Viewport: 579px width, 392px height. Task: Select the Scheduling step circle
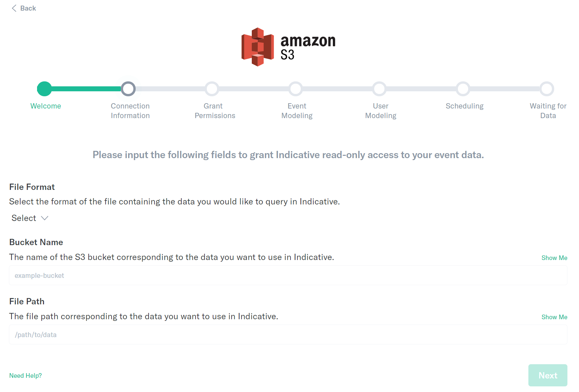coord(463,89)
